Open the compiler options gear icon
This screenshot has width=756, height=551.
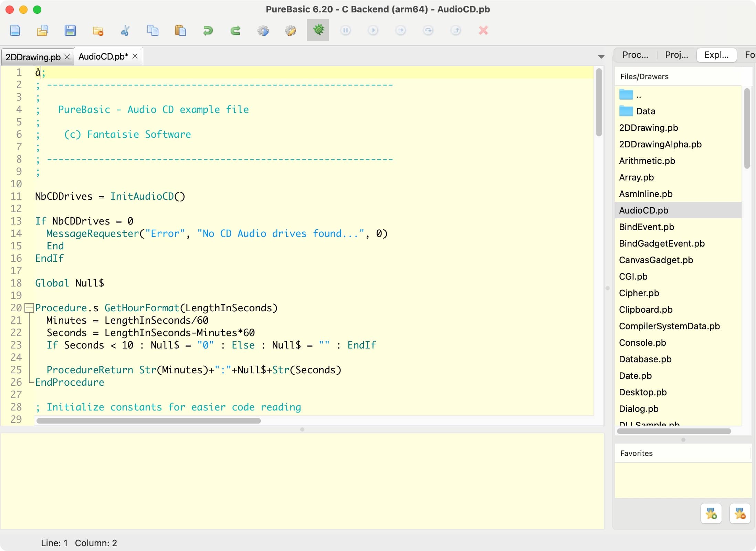[x=291, y=30]
